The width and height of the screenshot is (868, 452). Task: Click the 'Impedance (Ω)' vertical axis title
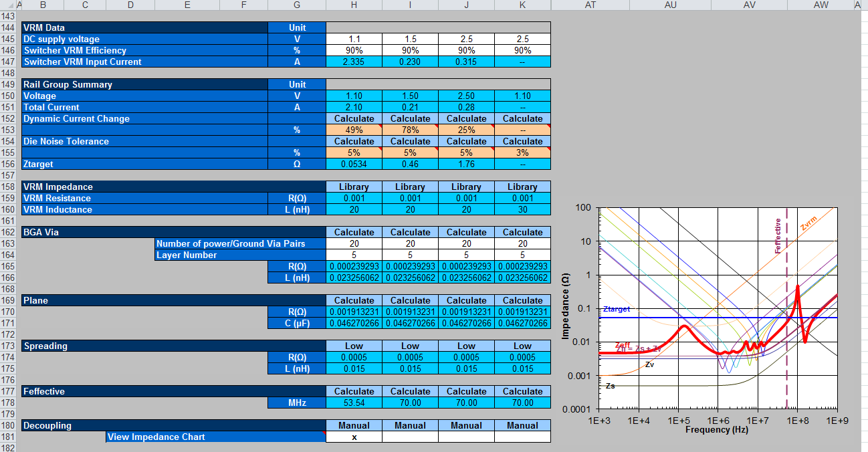(566, 306)
